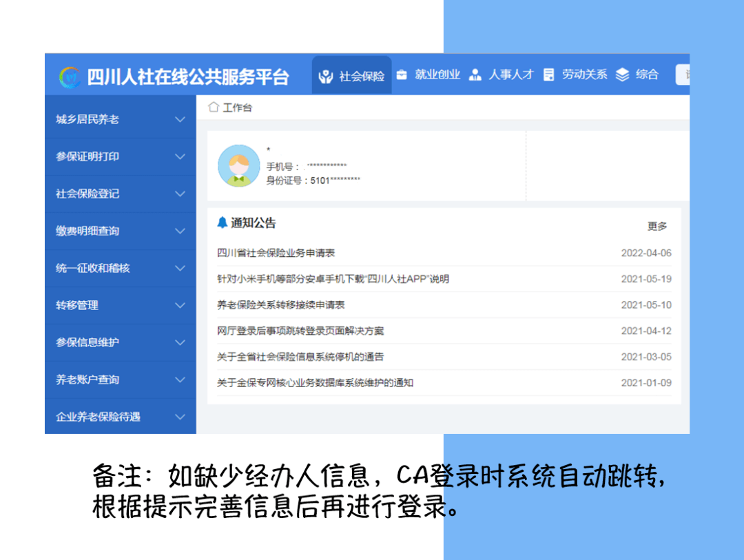Image resolution: width=744 pixels, height=560 pixels.
Task: Open 劳动关系 via its document icon
Action: pos(549,74)
